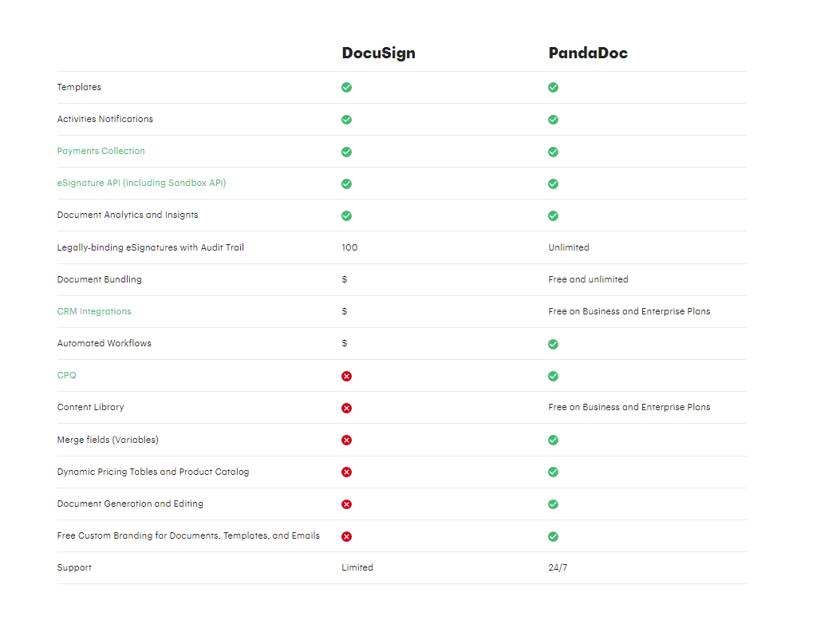Open the CRM Integrations link
Image resolution: width=832 pixels, height=644 pixels.
click(x=94, y=311)
